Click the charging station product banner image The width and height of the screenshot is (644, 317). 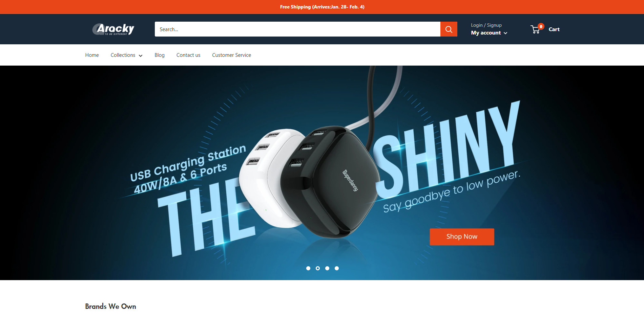coord(322,173)
